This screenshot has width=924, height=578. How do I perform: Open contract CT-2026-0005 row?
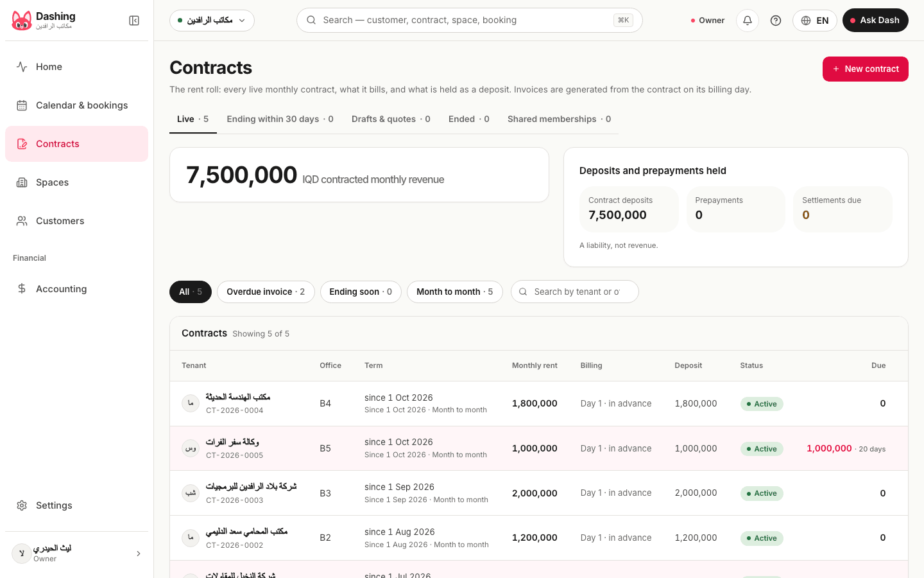(x=539, y=448)
